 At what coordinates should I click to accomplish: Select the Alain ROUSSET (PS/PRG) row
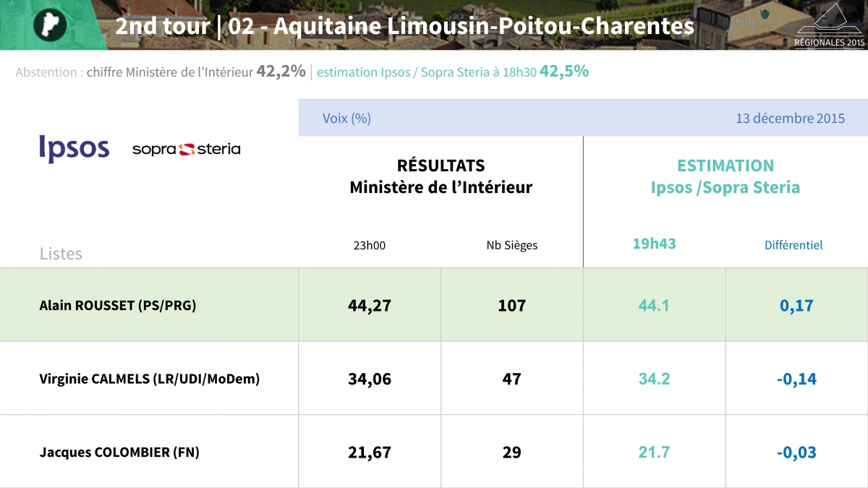[118, 305]
